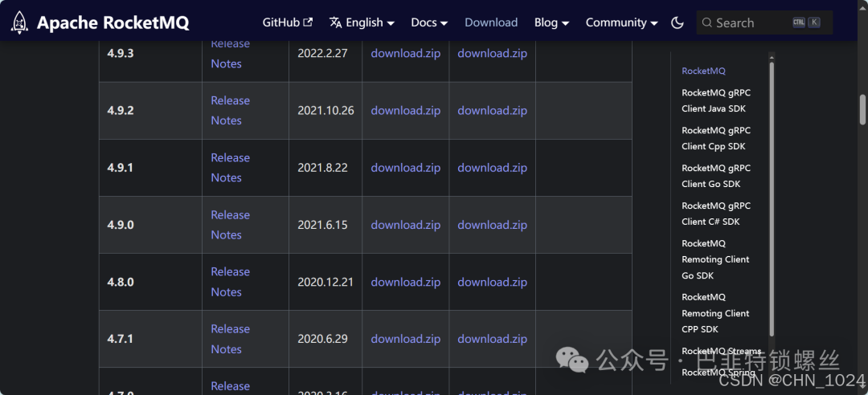
Task: Click the Search input field
Action: coord(764,22)
